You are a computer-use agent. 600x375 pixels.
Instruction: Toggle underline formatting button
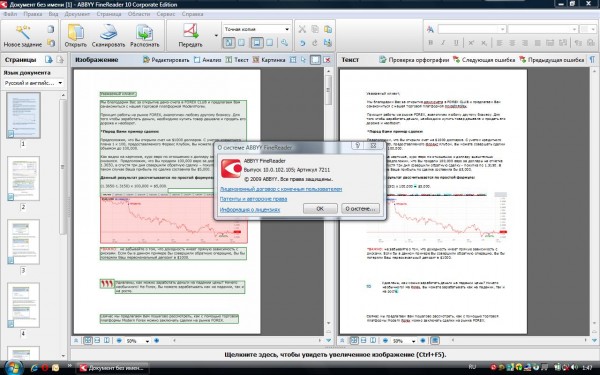pyautogui.click(x=456, y=43)
